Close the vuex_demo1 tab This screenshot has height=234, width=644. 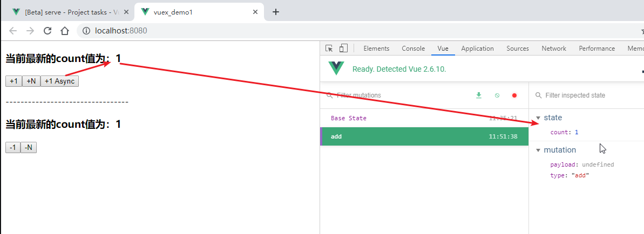point(255,12)
